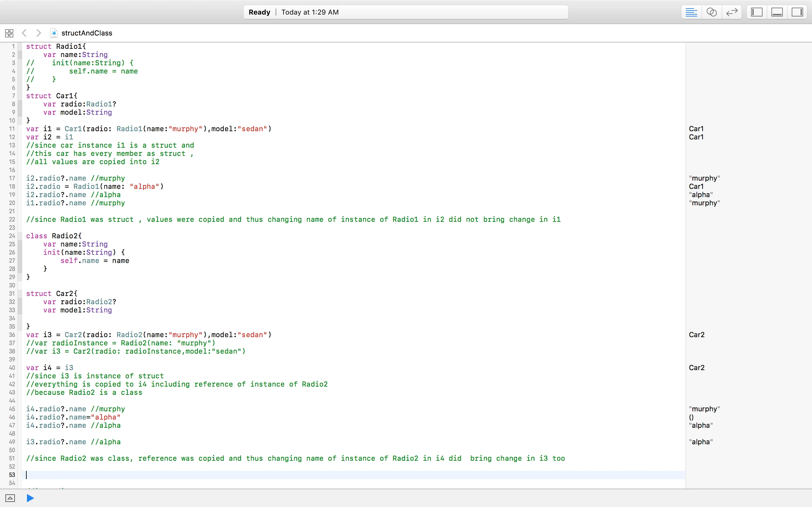
Task: Toggle the Utilities inspector panel
Action: pyautogui.click(x=797, y=12)
